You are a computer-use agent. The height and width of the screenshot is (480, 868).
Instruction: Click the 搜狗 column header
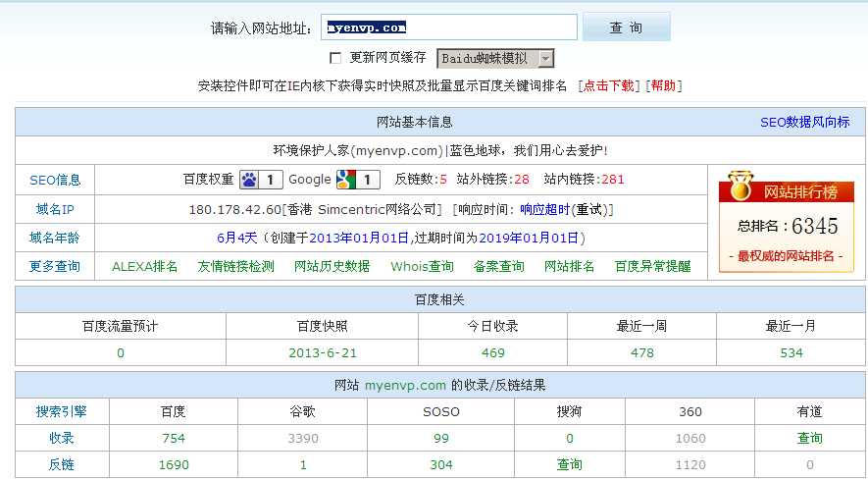tap(569, 412)
